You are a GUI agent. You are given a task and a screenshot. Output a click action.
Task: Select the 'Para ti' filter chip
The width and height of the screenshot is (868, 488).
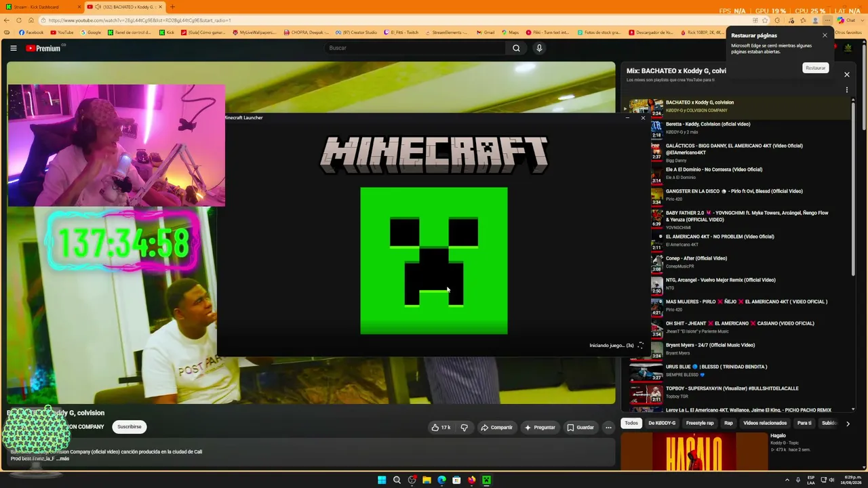pyautogui.click(x=804, y=423)
